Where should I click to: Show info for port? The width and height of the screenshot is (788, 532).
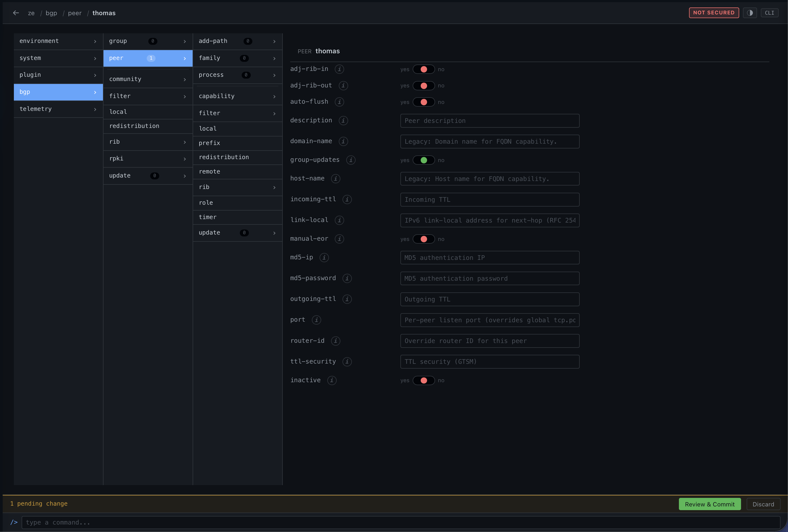click(316, 320)
